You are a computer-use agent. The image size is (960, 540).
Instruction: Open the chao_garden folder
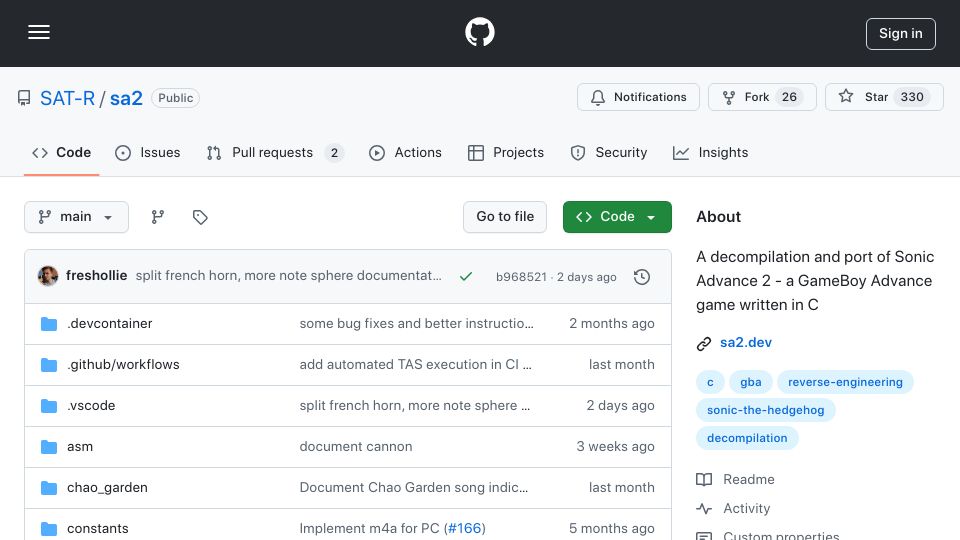click(x=107, y=487)
